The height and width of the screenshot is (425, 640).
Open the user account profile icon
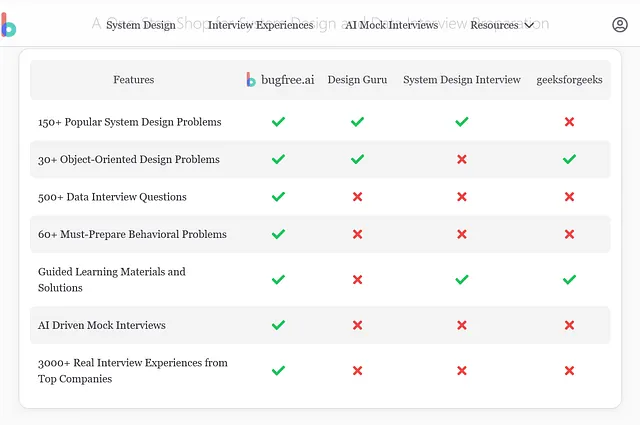(x=620, y=25)
